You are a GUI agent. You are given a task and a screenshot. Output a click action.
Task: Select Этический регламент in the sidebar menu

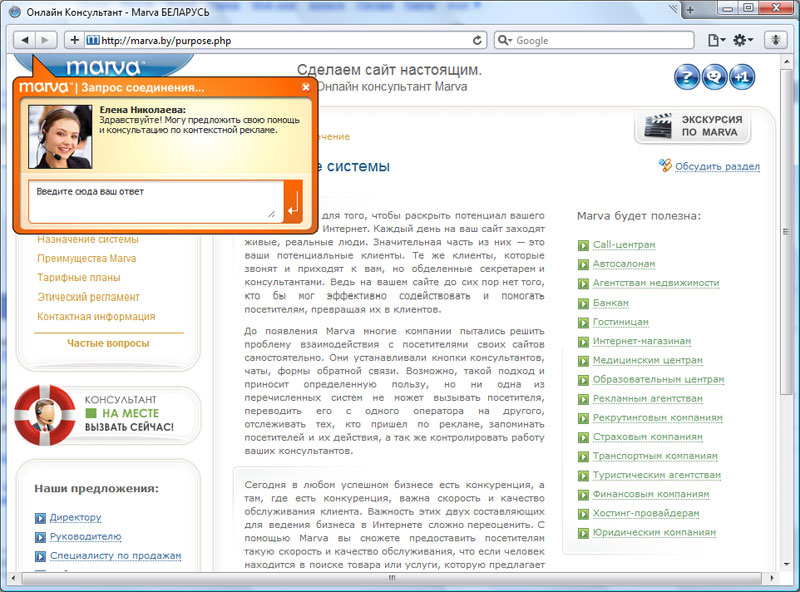(x=88, y=297)
